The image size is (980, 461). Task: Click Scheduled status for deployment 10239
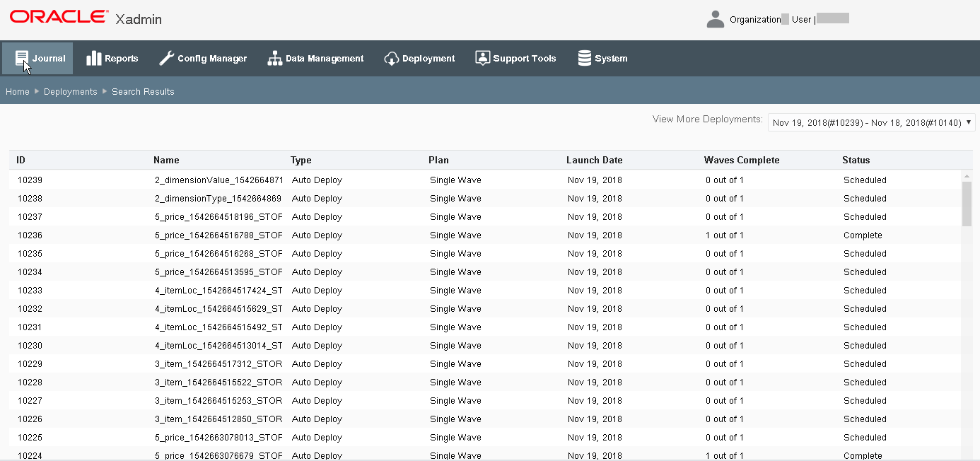865,180
